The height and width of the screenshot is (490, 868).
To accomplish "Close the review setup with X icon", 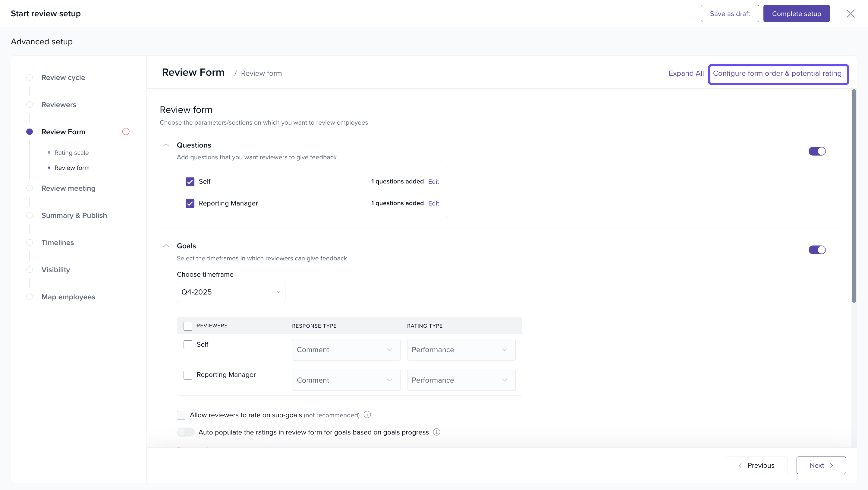I will click(x=851, y=14).
